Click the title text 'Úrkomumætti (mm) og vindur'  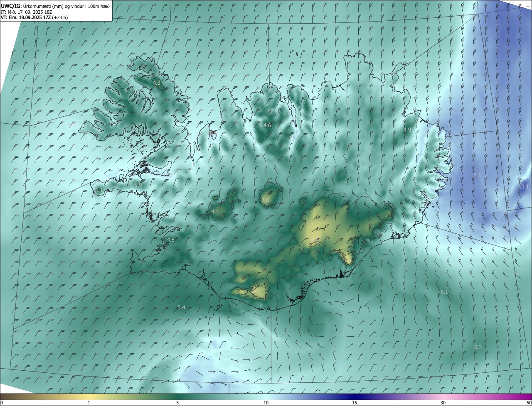click(54, 6)
